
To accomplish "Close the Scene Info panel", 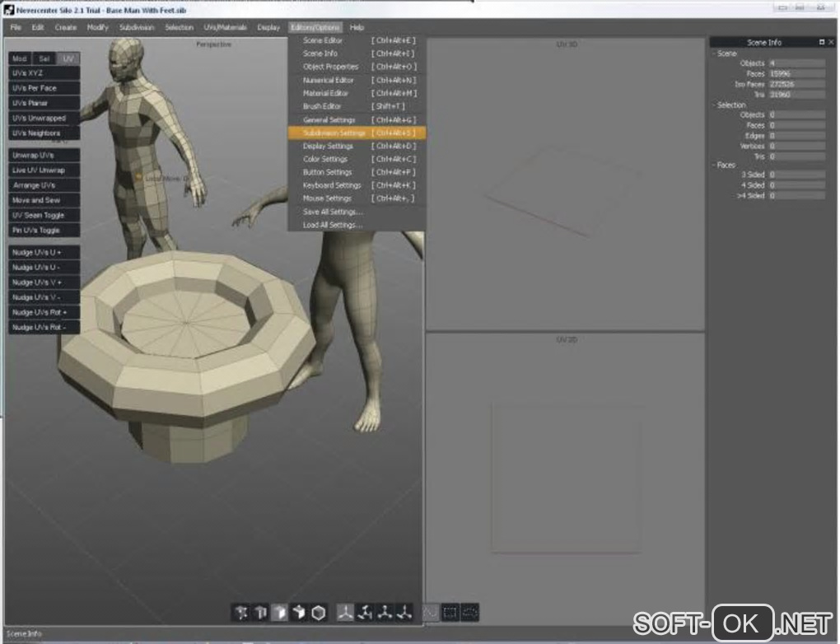I will [x=831, y=42].
